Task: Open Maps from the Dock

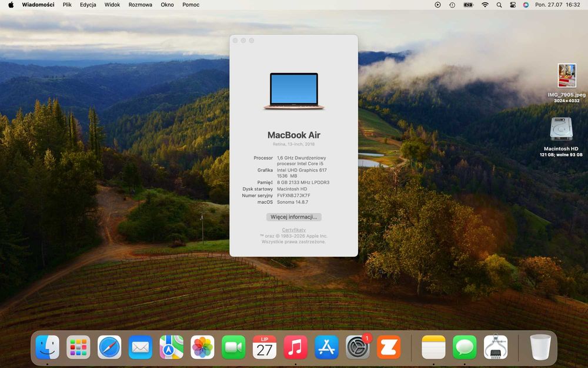Action: click(x=171, y=347)
